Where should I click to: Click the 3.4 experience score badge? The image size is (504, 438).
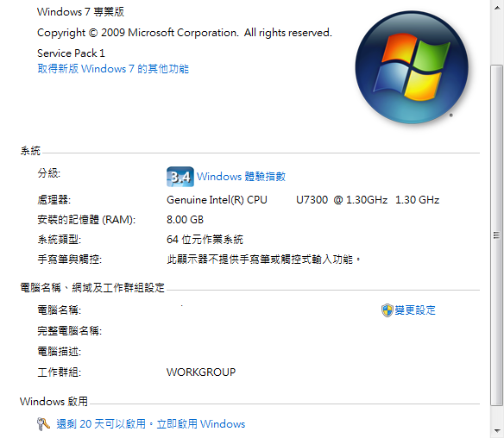[x=180, y=177]
